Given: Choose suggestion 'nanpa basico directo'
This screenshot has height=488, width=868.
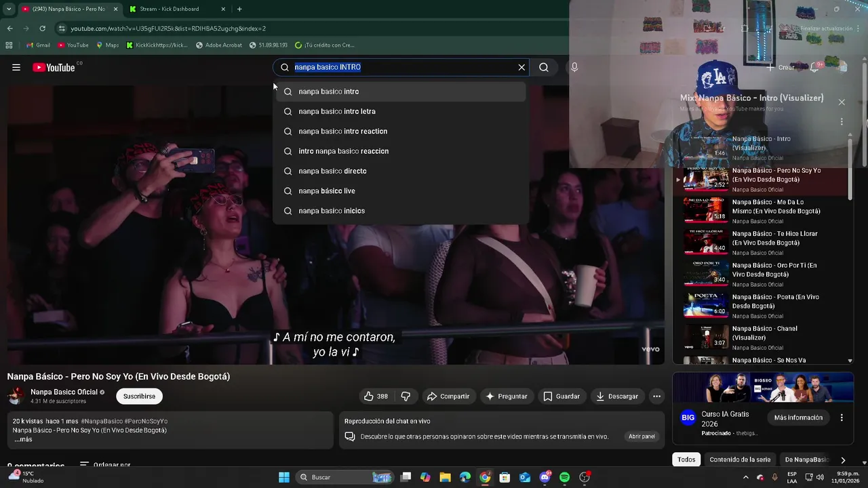Looking at the screenshot, I should point(400,171).
